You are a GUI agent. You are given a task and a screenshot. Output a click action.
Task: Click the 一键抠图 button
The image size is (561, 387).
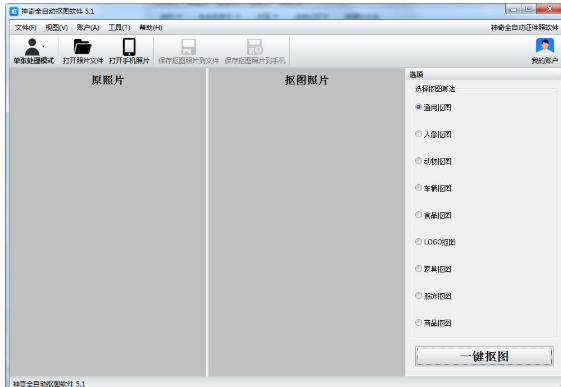pos(484,356)
